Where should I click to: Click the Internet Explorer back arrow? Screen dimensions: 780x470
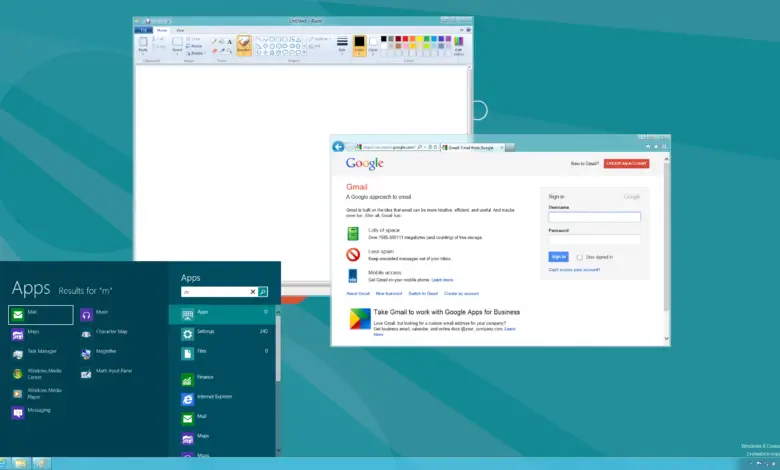click(x=338, y=147)
